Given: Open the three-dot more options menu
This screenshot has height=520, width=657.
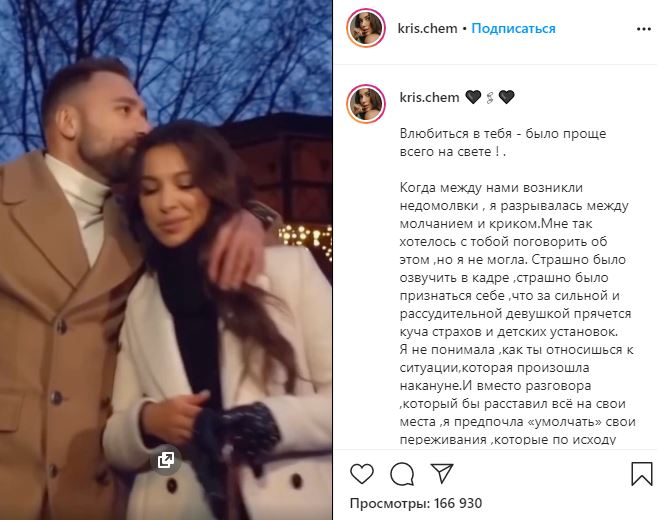Looking at the screenshot, I should 643,29.
